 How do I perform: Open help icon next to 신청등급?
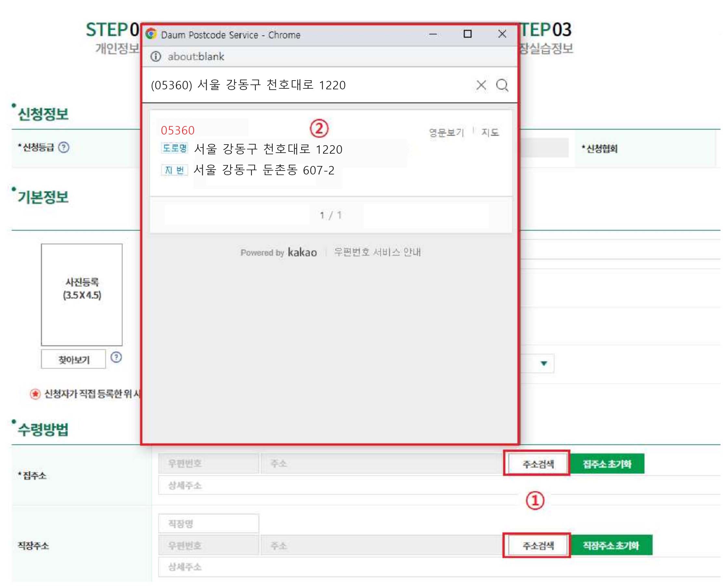[63, 147]
